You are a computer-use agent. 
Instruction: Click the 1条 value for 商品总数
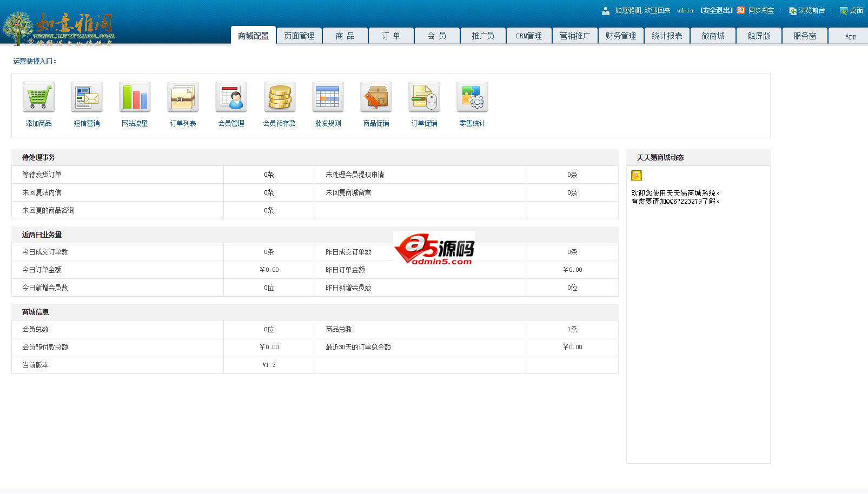tap(572, 329)
